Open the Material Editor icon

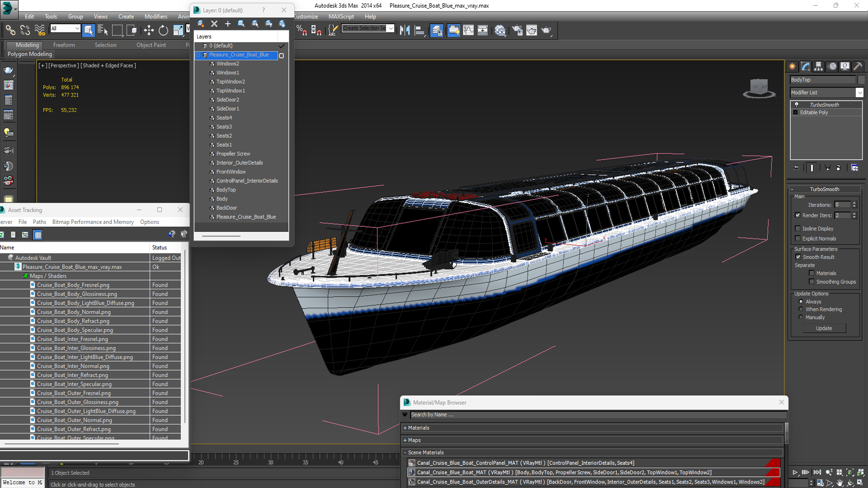(x=500, y=30)
